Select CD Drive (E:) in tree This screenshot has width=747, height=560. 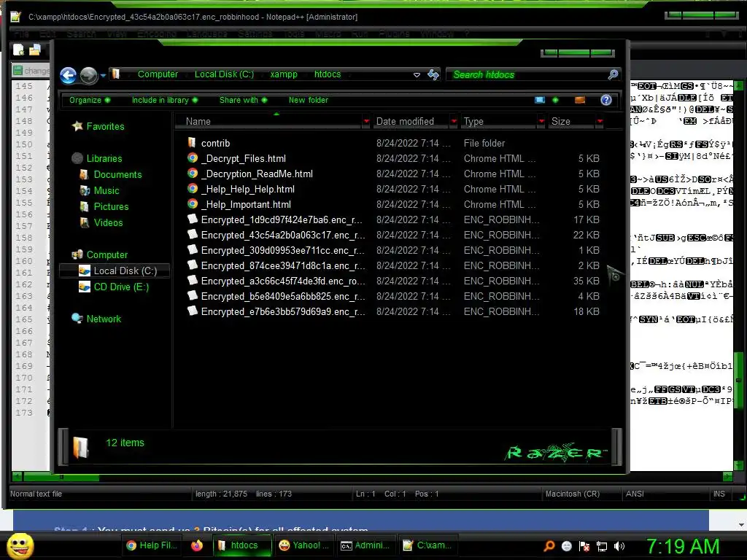(x=121, y=287)
